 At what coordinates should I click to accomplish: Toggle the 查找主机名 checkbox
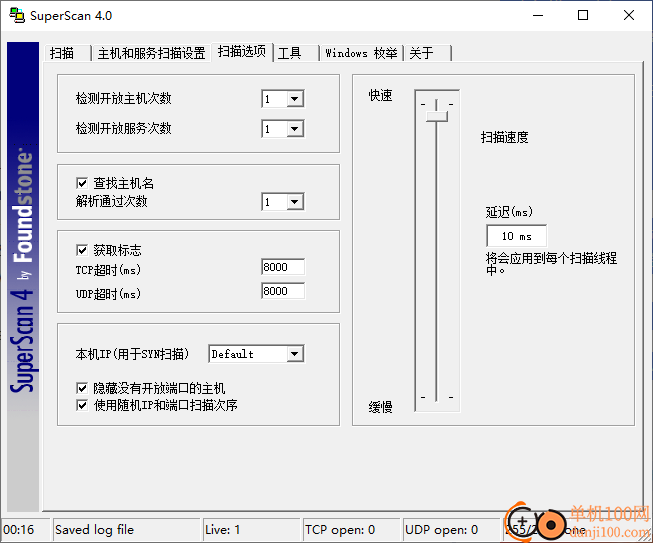[x=82, y=183]
